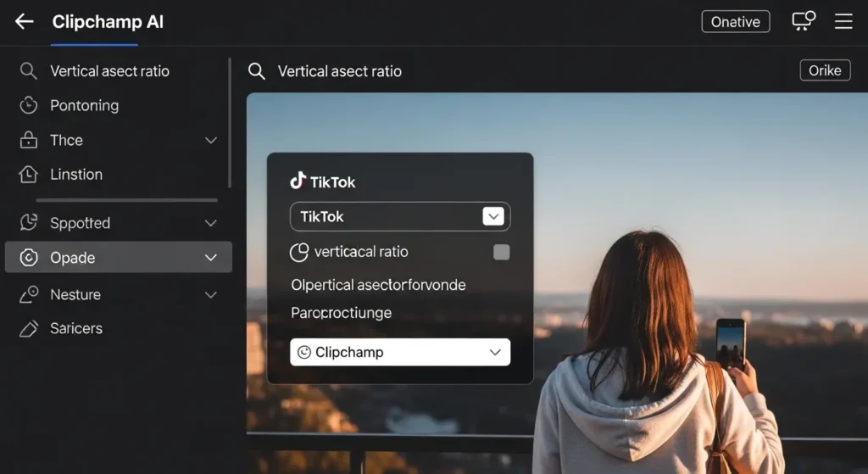Click the Orike button
The width and height of the screenshot is (868, 474).
tap(824, 70)
